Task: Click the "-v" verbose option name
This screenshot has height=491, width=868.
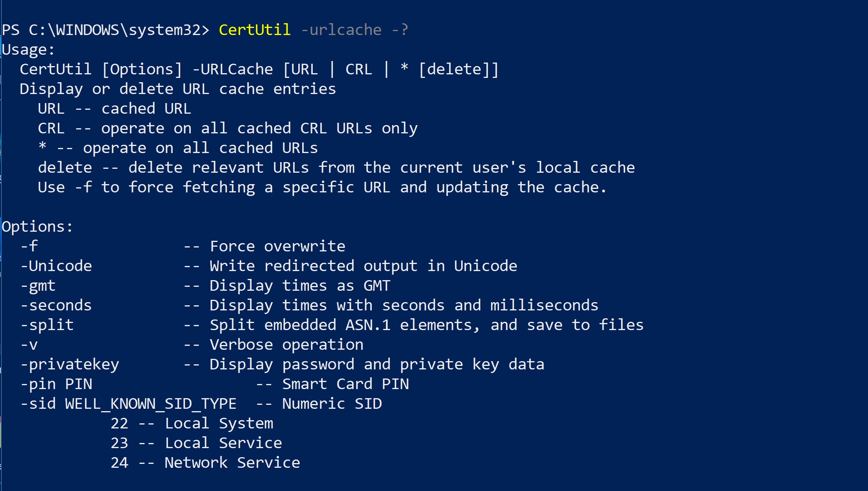Action: click(x=29, y=345)
